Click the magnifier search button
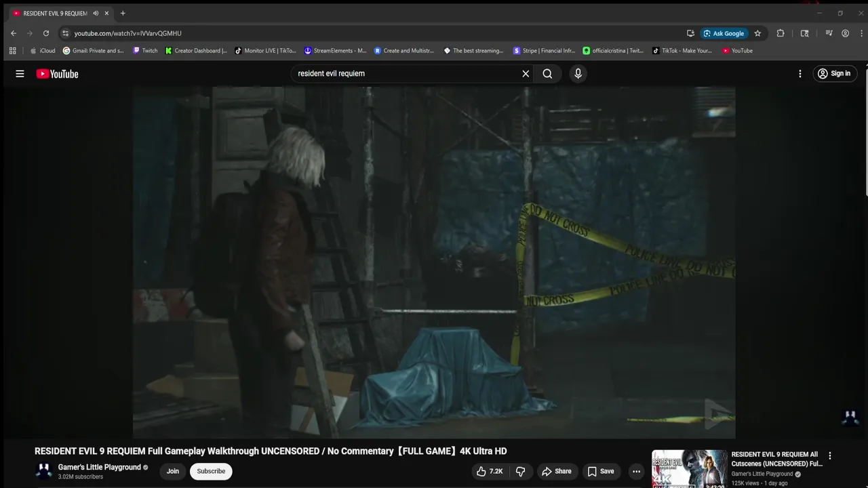868x488 pixels. click(x=547, y=74)
